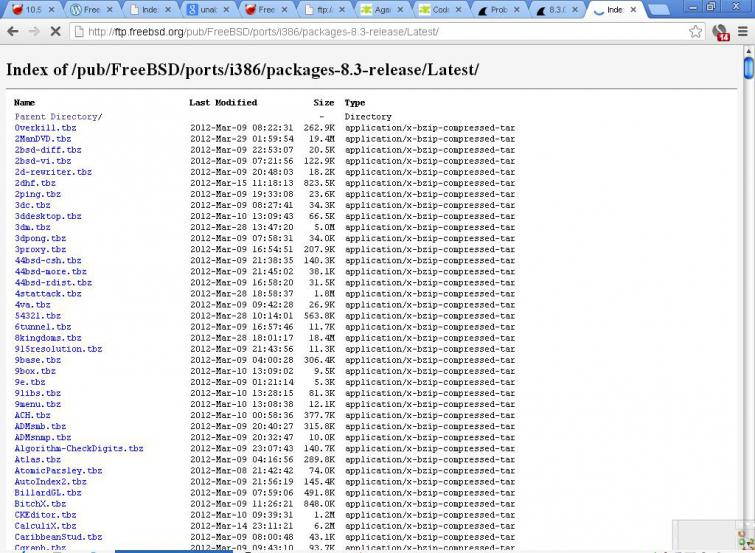Open the 3dm.tbz link
This screenshot has height=553, width=755.
32,227
